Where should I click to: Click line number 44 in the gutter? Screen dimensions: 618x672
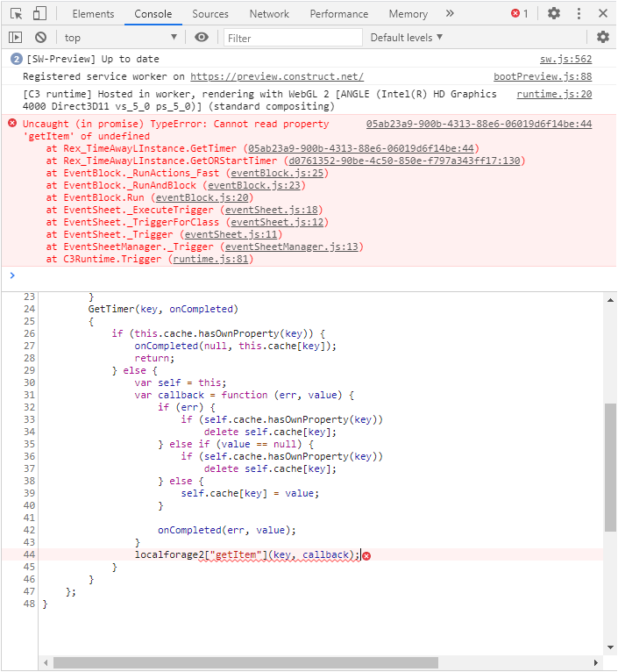pos(29,554)
